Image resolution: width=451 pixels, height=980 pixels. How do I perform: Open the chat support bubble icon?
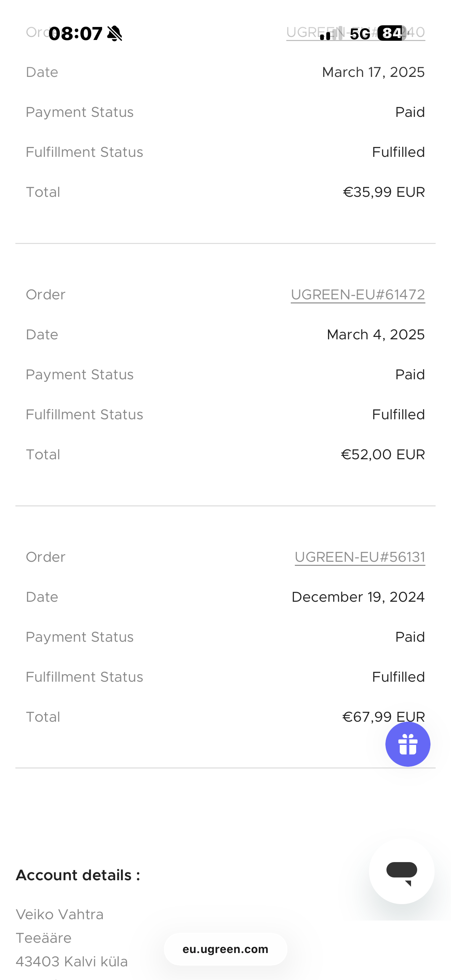[x=401, y=872]
